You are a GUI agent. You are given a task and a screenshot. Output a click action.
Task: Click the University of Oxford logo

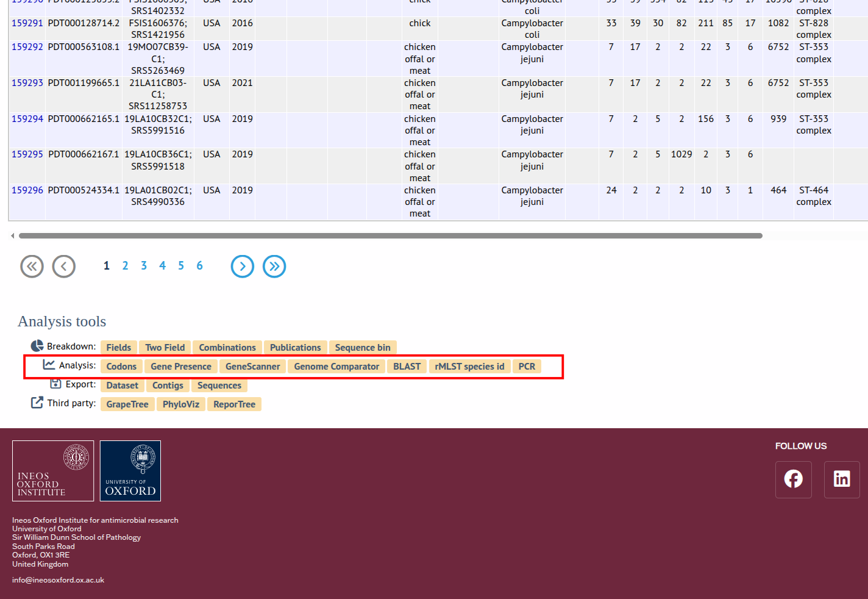(130, 471)
